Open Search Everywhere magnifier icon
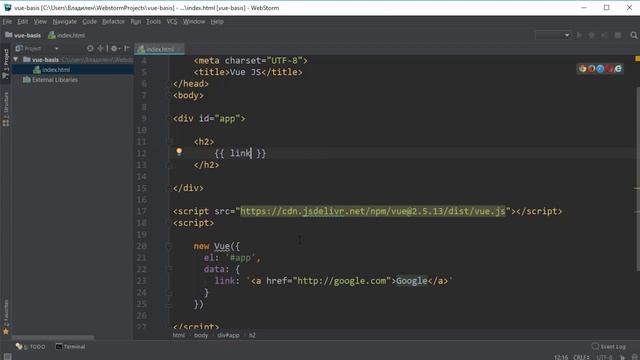640x360 pixels. [633, 36]
